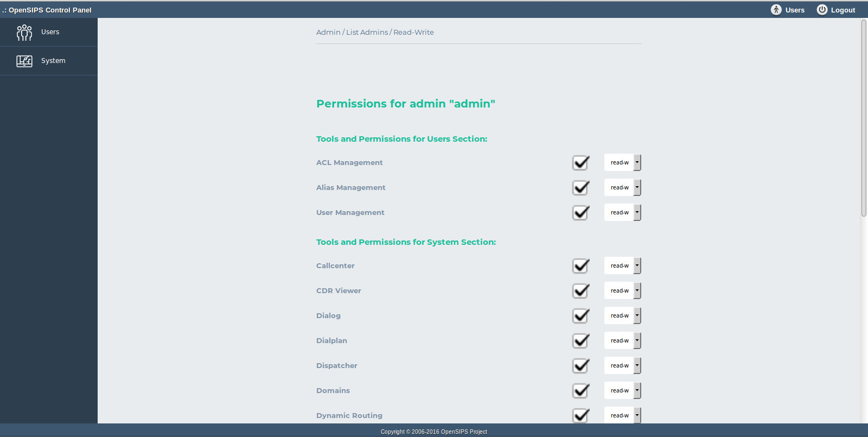
Task: Go to List Admins breadcrumb
Action: tap(367, 32)
